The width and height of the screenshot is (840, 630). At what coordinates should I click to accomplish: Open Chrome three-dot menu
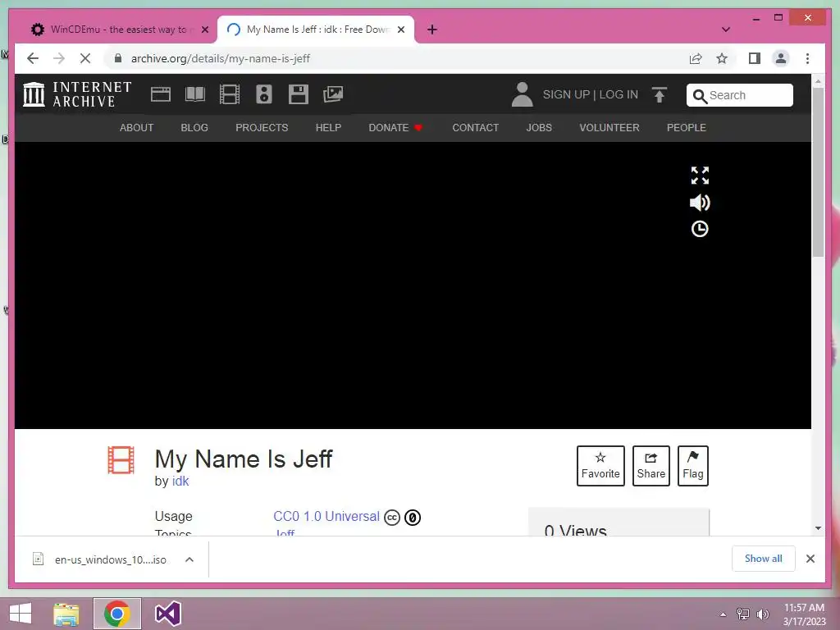point(808,58)
